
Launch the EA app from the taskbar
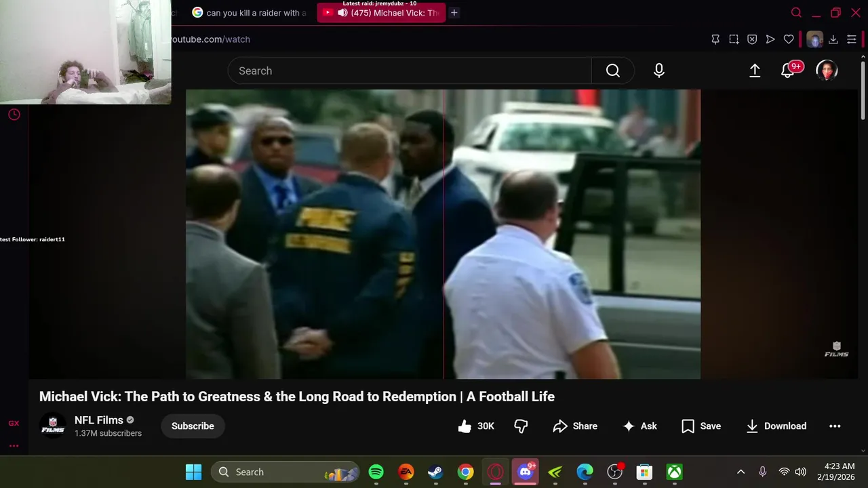406,472
